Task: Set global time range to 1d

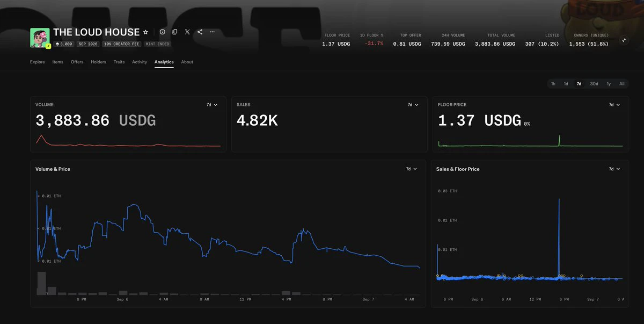Action: tap(566, 84)
